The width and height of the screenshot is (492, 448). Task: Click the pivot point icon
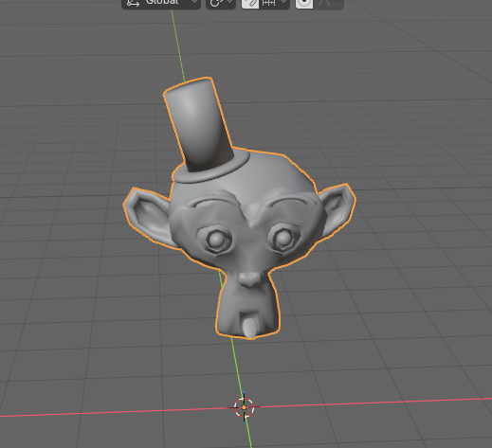215,3
